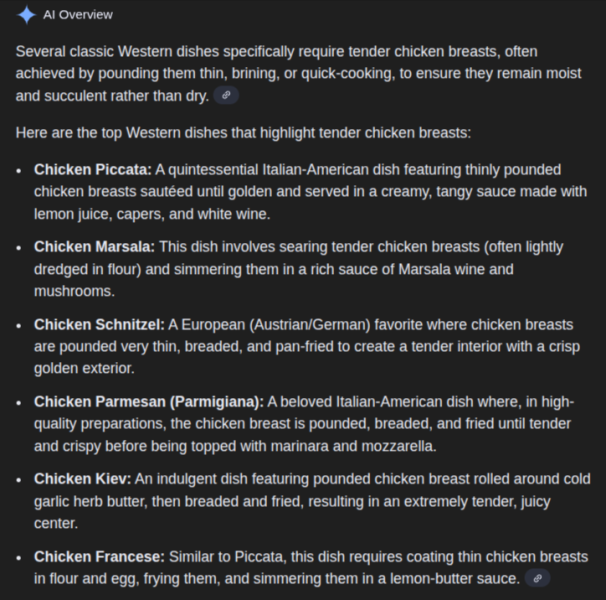Click the AI Overview sparkle icon
Screen dimensions: 606x600
[x=26, y=15]
